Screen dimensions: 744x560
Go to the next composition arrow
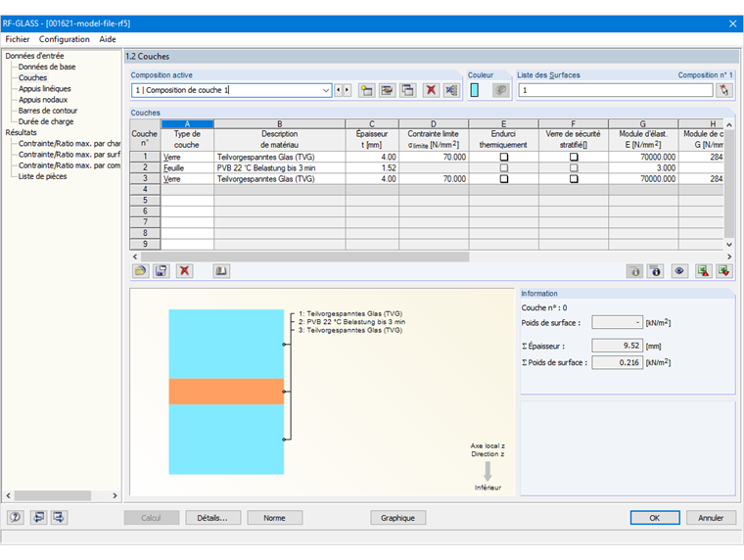347,90
